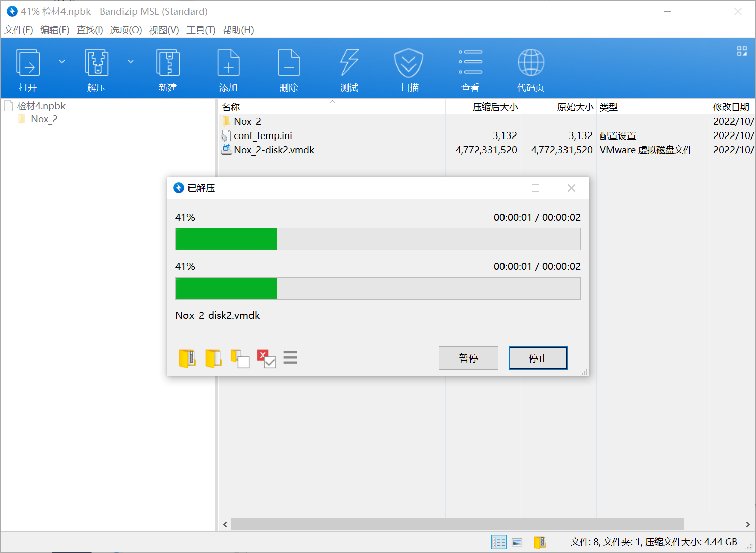Image resolution: width=756 pixels, height=553 pixels.
Task: Click the lower extraction progress bar
Action: click(378, 288)
